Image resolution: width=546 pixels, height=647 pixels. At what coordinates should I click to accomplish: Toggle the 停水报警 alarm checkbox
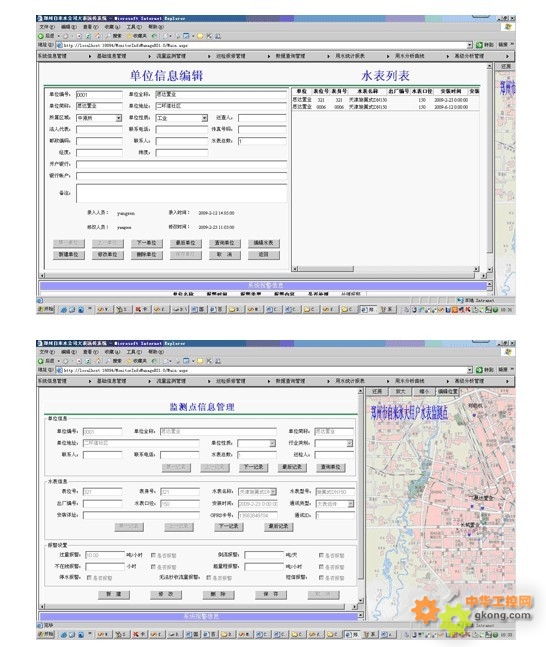pyautogui.click(x=89, y=578)
